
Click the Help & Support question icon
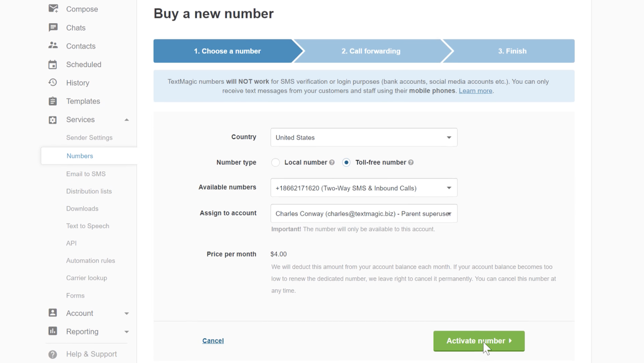53,354
